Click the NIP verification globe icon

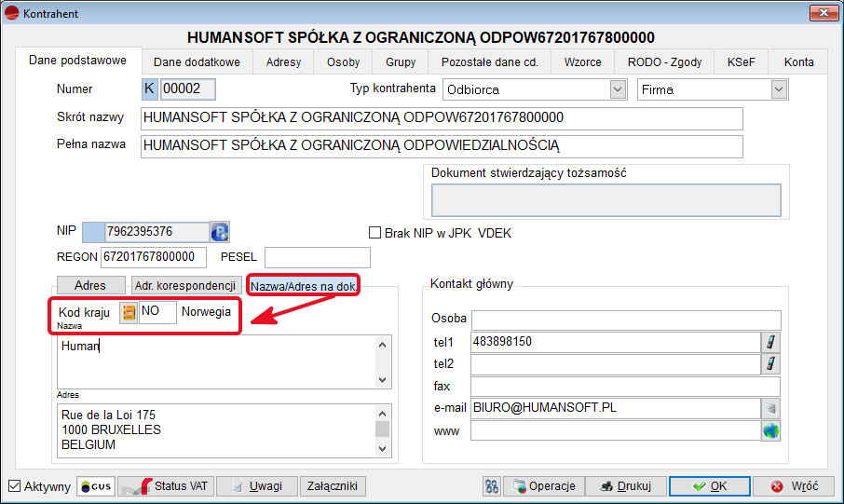220,232
